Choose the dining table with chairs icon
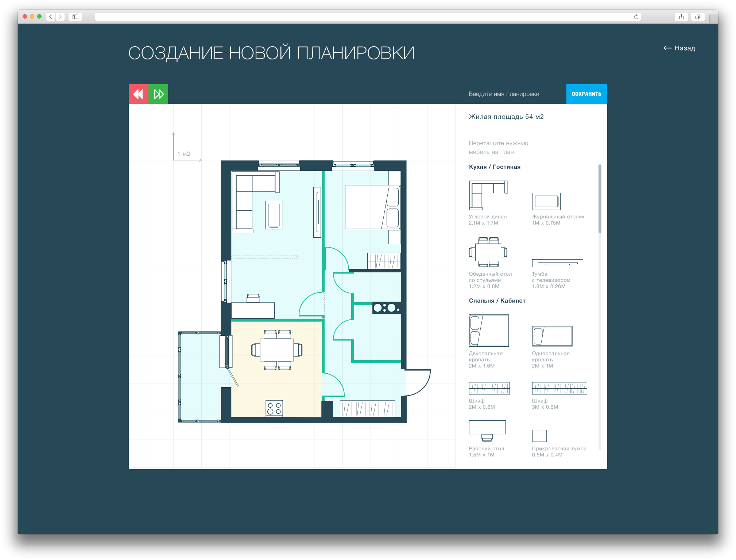The height and width of the screenshot is (560, 736). (488, 252)
